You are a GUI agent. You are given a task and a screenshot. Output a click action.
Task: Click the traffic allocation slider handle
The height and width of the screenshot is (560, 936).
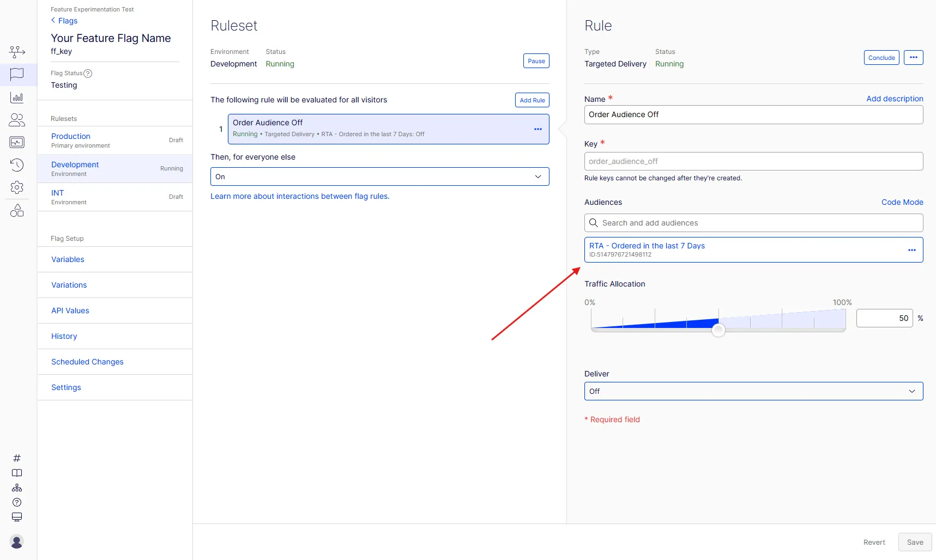tap(718, 330)
